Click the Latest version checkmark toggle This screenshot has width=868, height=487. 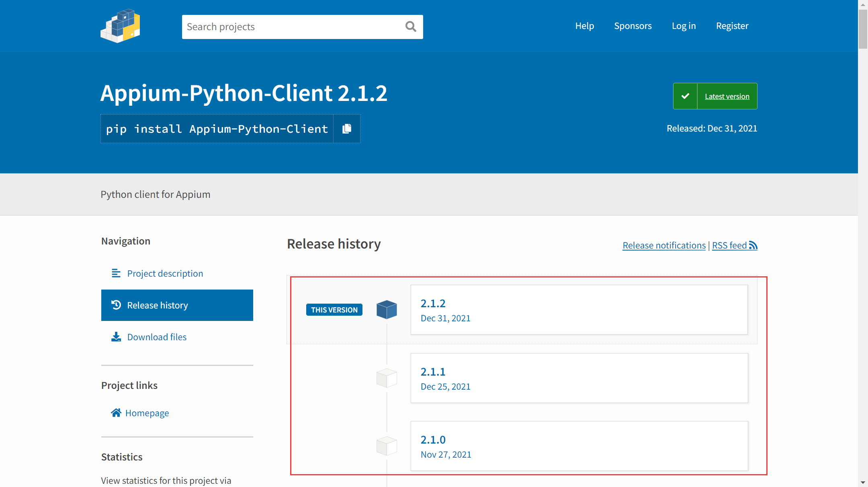685,96
